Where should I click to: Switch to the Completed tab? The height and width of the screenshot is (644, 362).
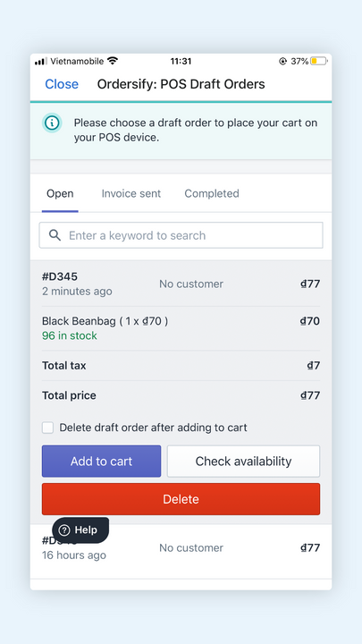click(x=212, y=193)
